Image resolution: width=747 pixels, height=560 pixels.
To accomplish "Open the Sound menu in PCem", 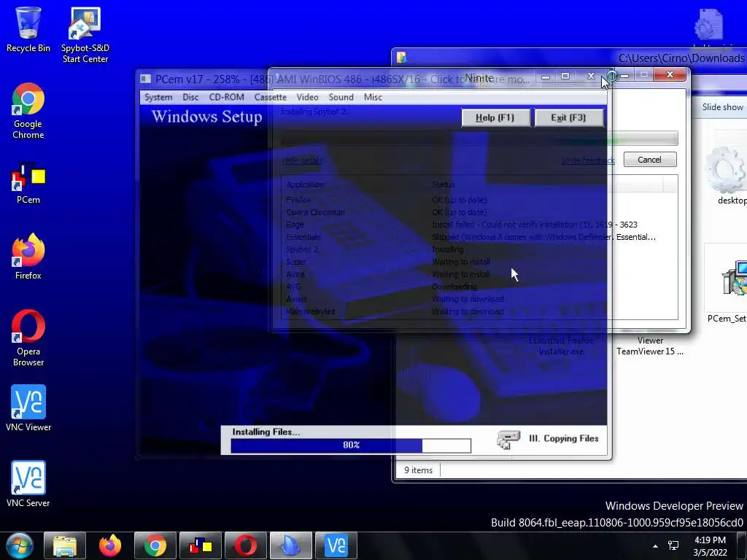I will coord(341,97).
